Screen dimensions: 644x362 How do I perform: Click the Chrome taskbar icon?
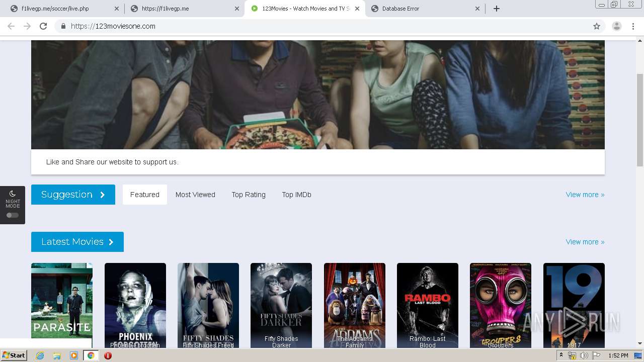pos(91,355)
